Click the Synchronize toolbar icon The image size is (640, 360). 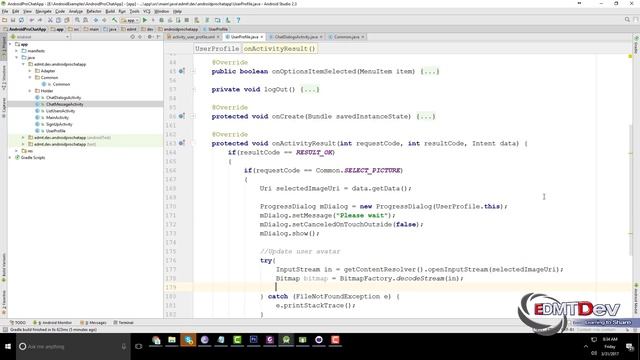[x=21, y=20]
